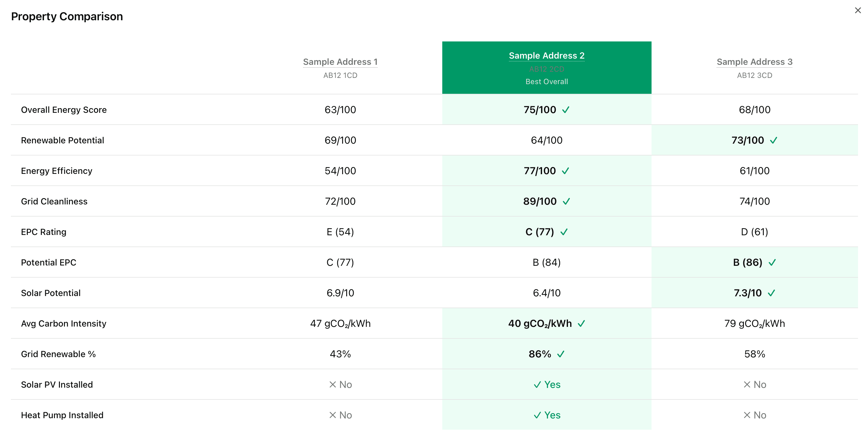This screenshot has height=435, width=868.
Task: Click the Property Comparison title
Action: pyautogui.click(x=67, y=16)
